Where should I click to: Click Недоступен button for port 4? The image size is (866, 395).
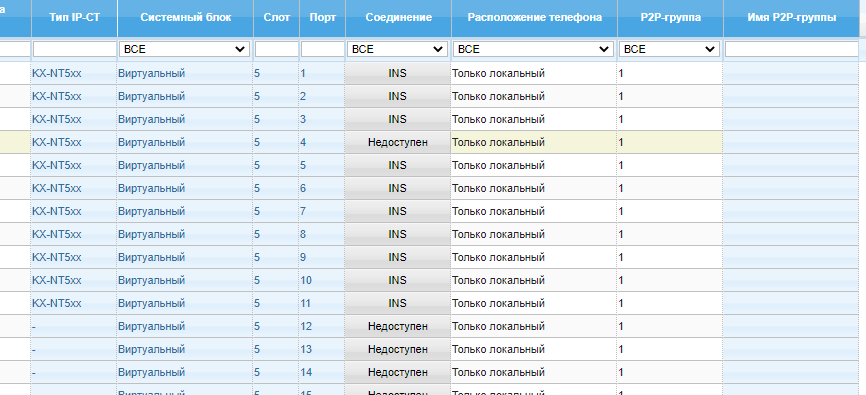click(398, 143)
